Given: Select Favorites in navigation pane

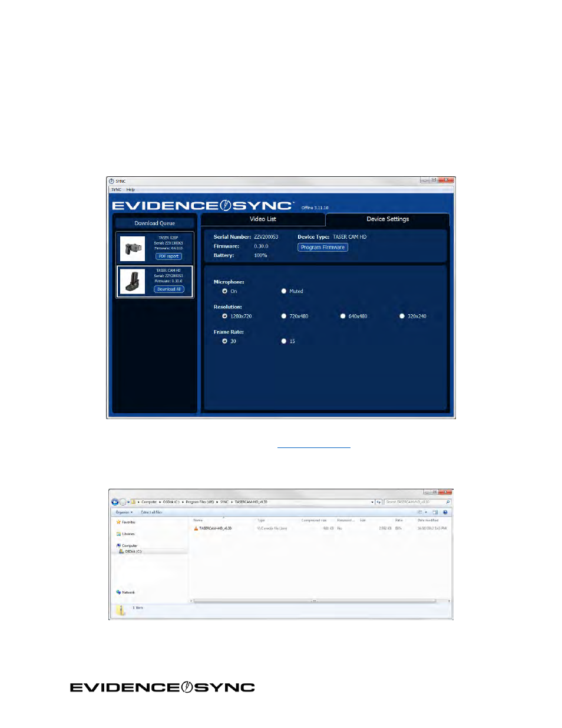Looking at the screenshot, I should pyautogui.click(x=126, y=522).
